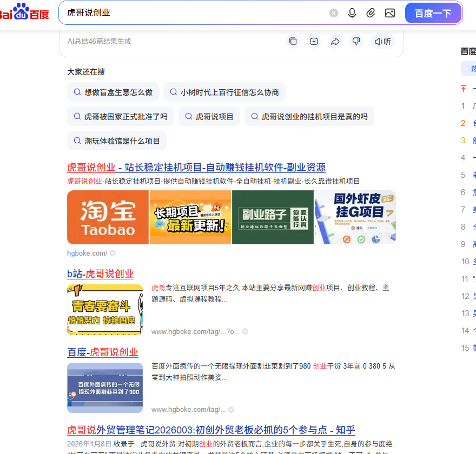This screenshot has height=454, width=476.
Task: Expand dropdown arrow under 百度-虎哥说创业 result
Action: point(232,410)
